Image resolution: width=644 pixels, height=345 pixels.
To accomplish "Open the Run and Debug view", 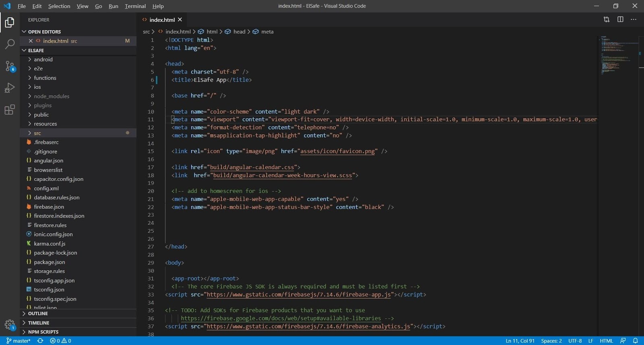I will (x=10, y=88).
